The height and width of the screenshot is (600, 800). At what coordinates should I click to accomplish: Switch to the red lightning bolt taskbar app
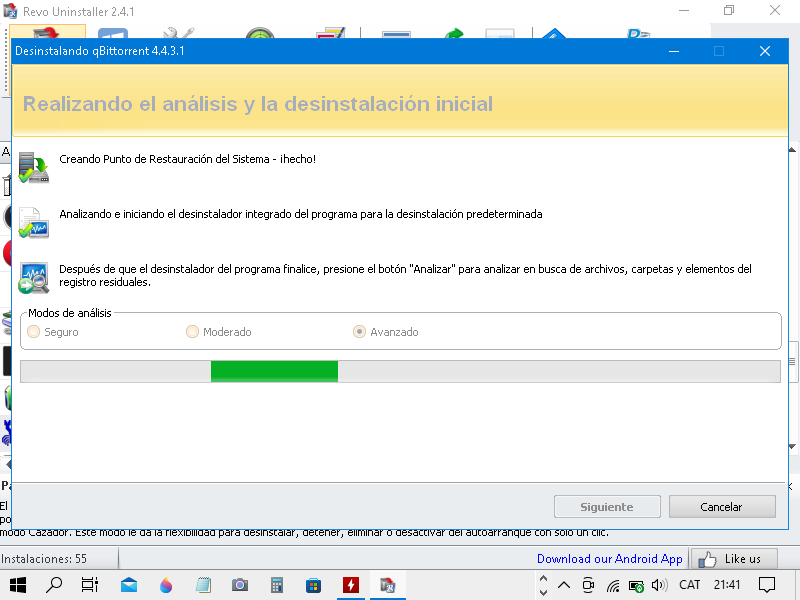point(351,585)
